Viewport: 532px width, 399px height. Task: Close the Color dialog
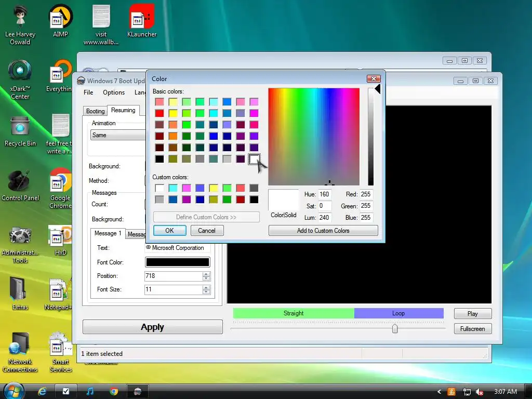point(374,79)
